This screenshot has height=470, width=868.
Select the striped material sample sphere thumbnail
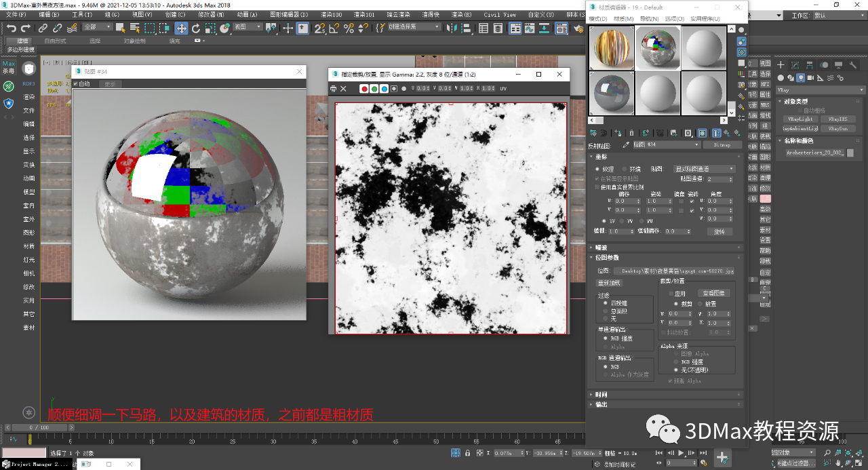coord(611,49)
